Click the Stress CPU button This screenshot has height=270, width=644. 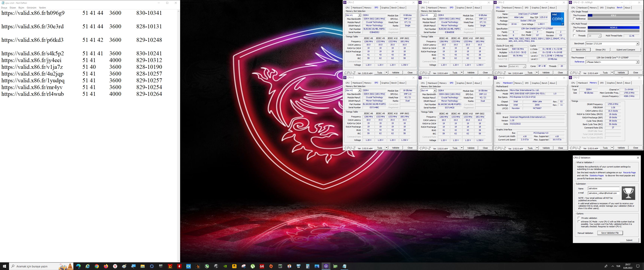pyautogui.click(x=600, y=49)
